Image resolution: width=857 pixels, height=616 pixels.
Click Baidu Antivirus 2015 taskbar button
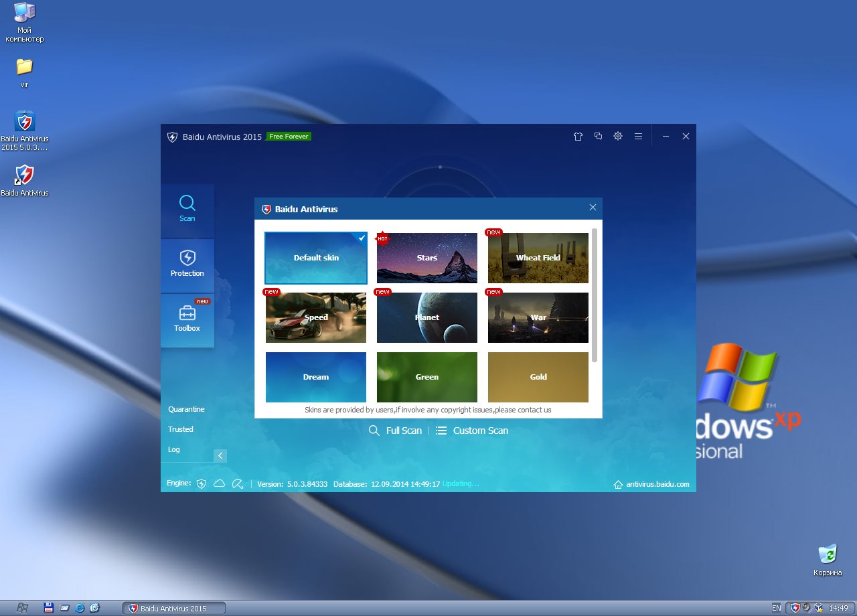174,608
